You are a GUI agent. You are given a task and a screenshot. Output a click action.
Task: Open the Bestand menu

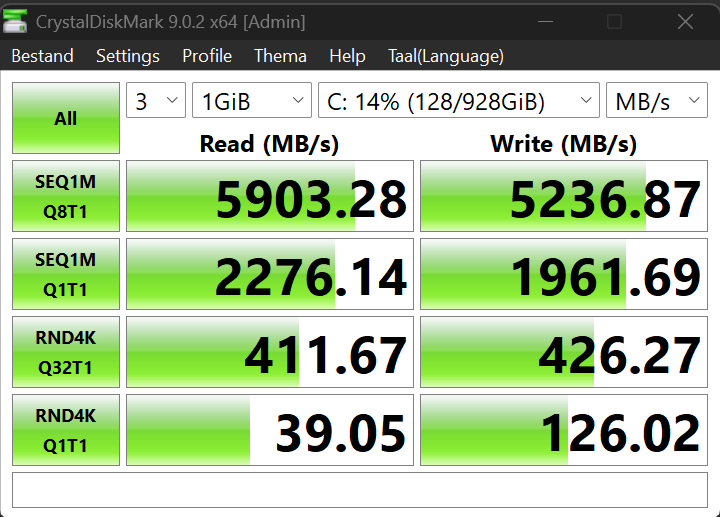tap(42, 56)
